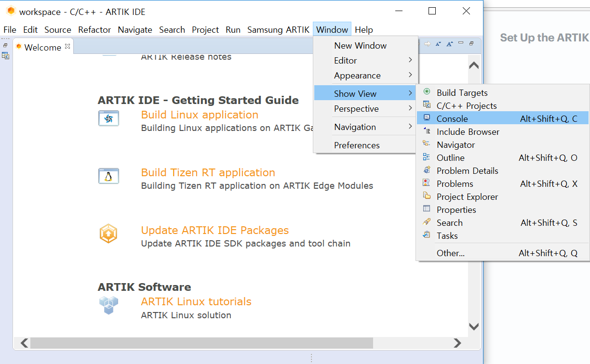
Task: Click the Build Linux application icon
Action: (x=108, y=118)
